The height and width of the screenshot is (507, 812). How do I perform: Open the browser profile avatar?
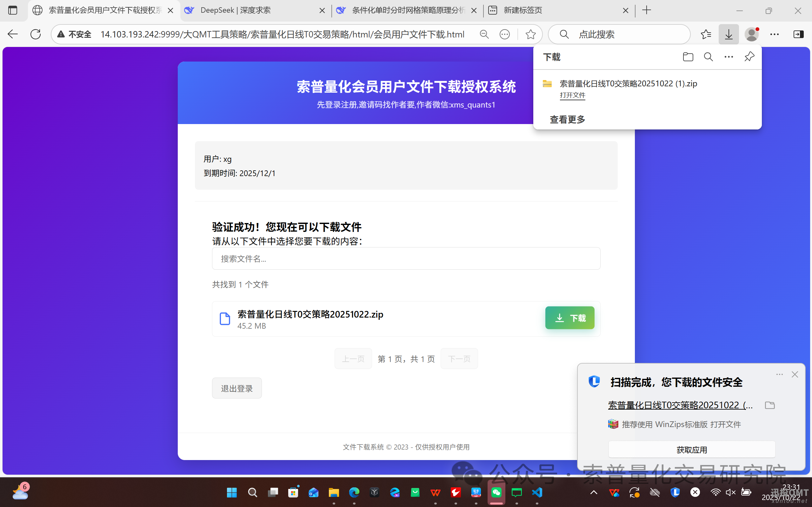pyautogui.click(x=751, y=34)
